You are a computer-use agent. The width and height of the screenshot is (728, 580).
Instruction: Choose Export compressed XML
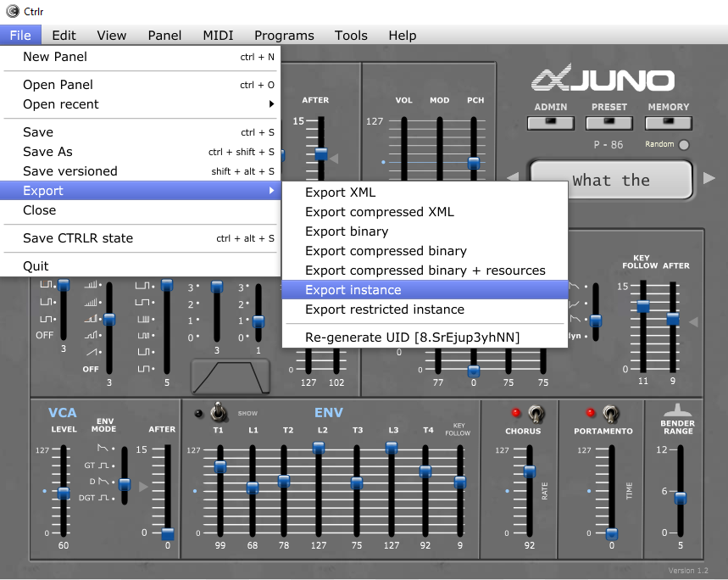point(425,212)
